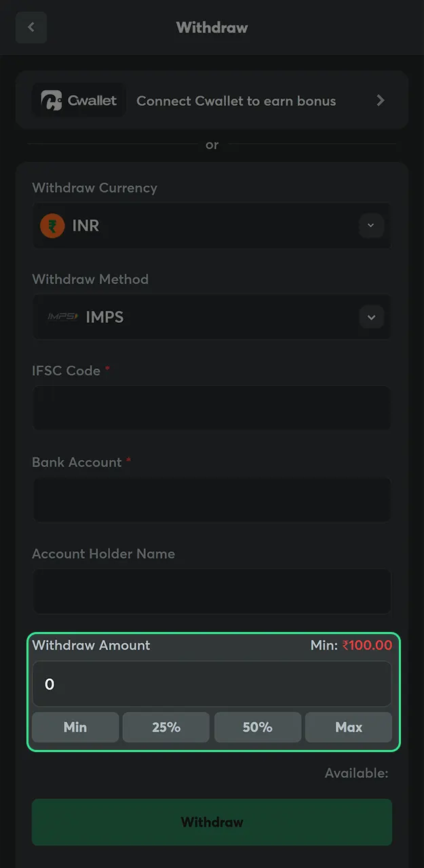
Task: Open the Withdraw Currency dropdown
Action: 371,225
